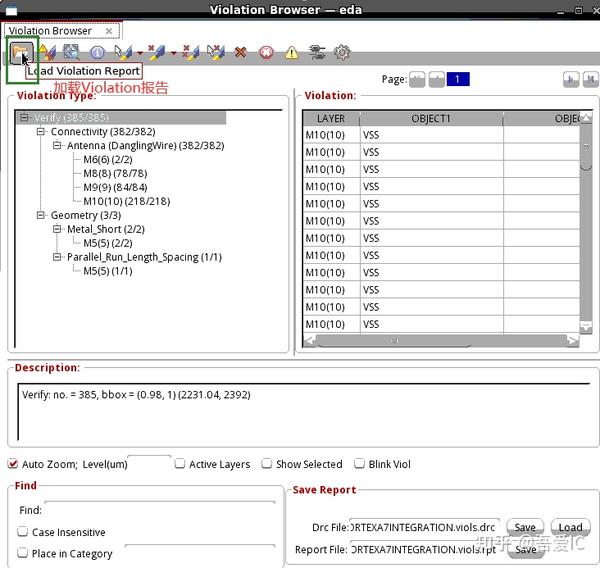The image size is (600, 568).
Task: Click the single red-x pencil clear icon
Action: click(x=156, y=52)
